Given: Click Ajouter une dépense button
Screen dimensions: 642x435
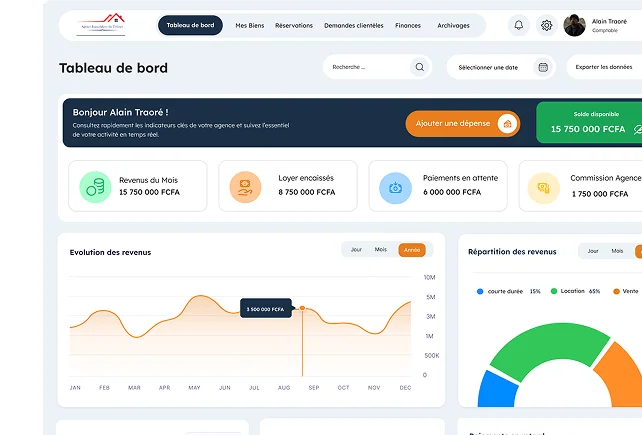Looking at the screenshot, I should pos(462,123).
